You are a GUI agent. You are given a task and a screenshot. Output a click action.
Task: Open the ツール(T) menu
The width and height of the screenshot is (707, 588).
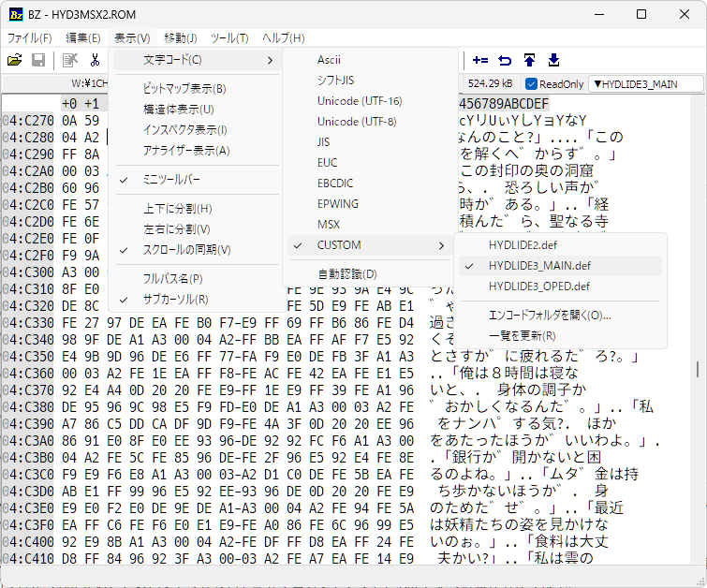pos(229,38)
